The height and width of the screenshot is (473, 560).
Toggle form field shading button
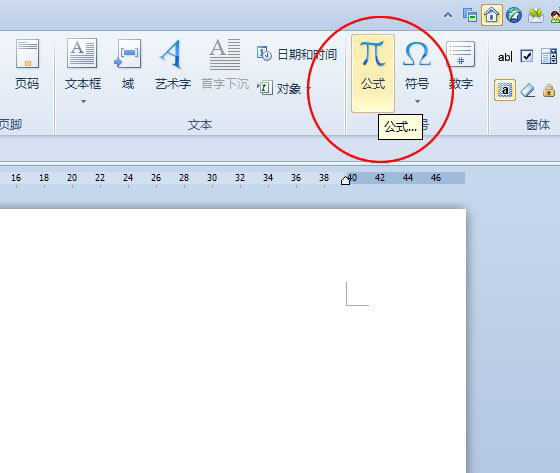pos(505,90)
